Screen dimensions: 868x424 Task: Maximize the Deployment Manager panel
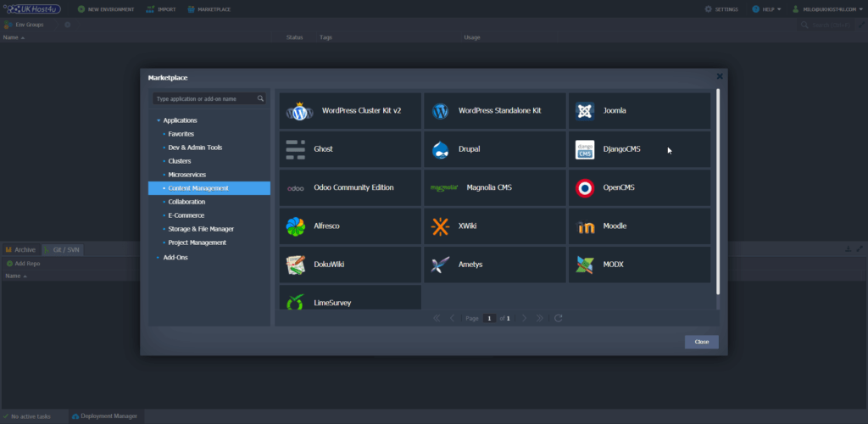[x=860, y=249]
